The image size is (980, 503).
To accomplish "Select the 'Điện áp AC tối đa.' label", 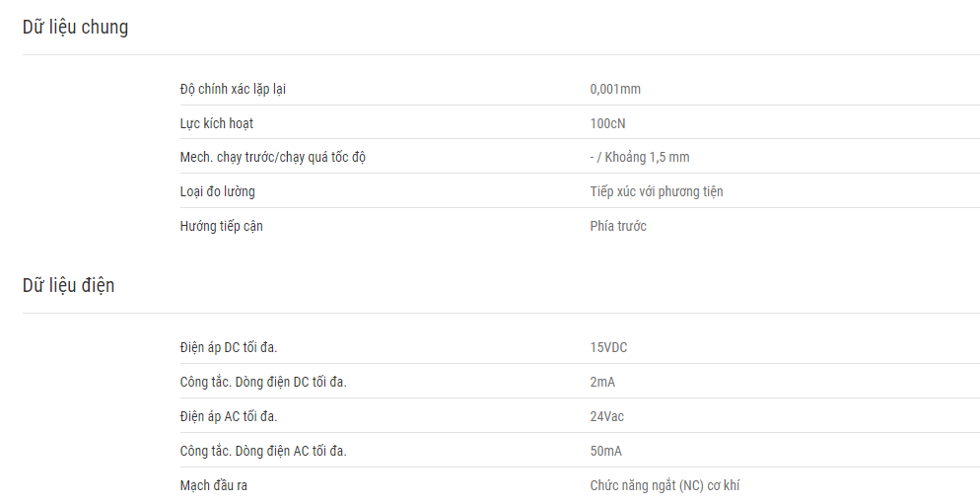I will click(x=229, y=416).
